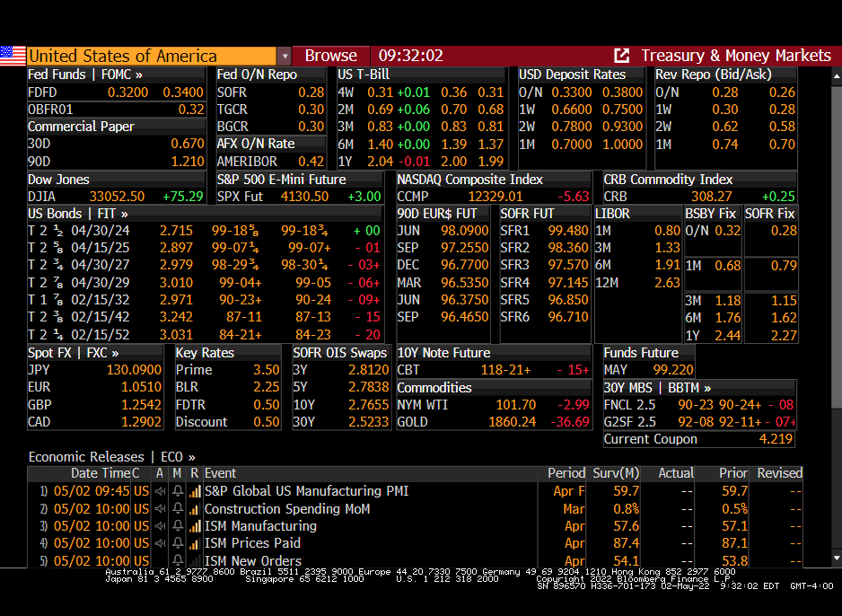Screen dimensions: 842x616
Task: Click the Current Coupon 4.219 value
Action: click(776, 439)
